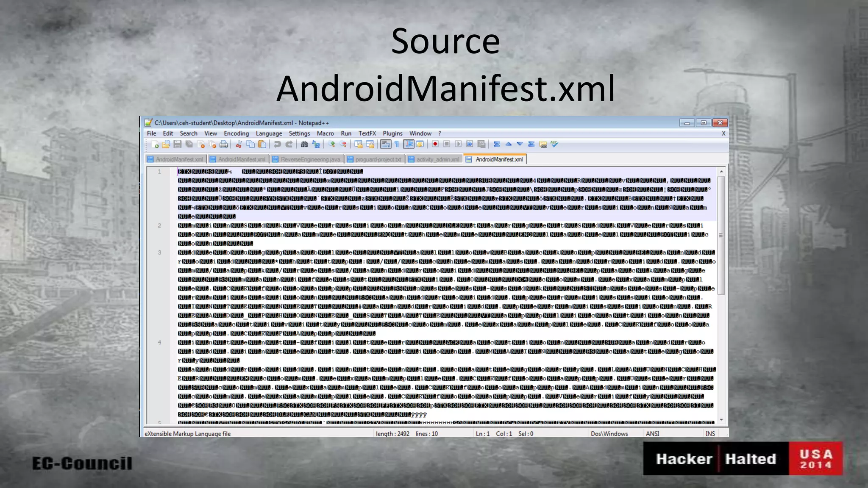Select the active AndroidManifest.xml tab

(x=495, y=159)
